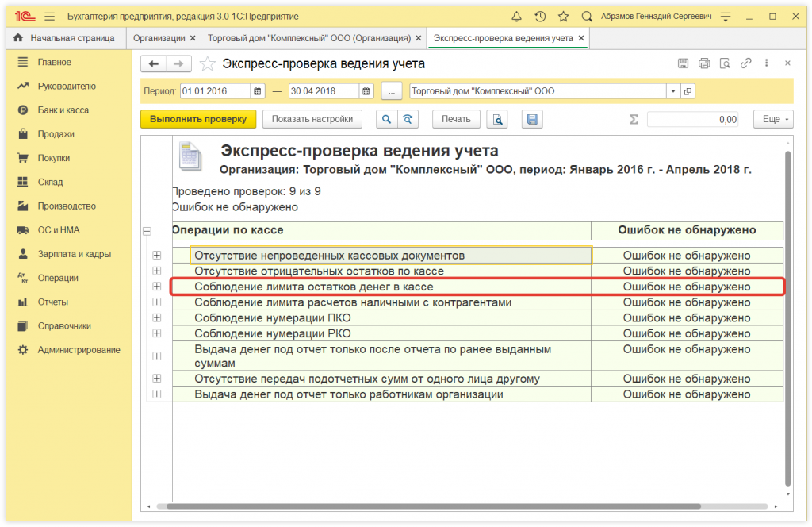Image resolution: width=812 pixels, height=527 pixels.
Task: Click the 'Выполнить проверку' button
Action: point(198,119)
